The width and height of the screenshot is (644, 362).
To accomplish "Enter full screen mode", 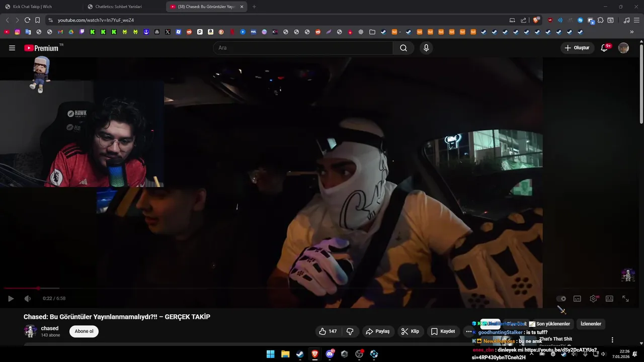I will point(625,299).
